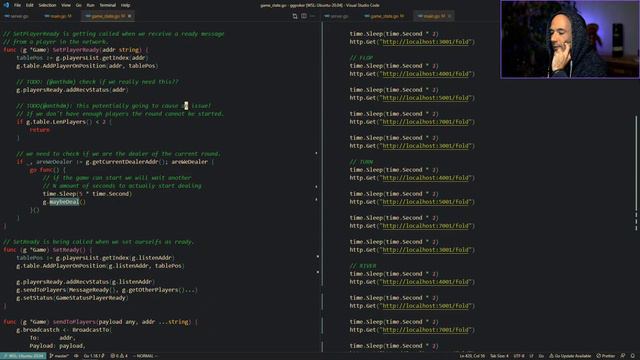The height and width of the screenshot is (360, 640).
Task: Open the localhost:4001/fold link under RIVER
Action: click(426, 282)
